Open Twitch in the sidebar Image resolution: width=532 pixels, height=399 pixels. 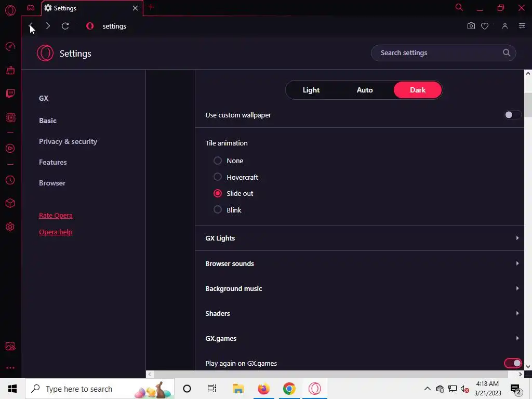tap(10, 94)
